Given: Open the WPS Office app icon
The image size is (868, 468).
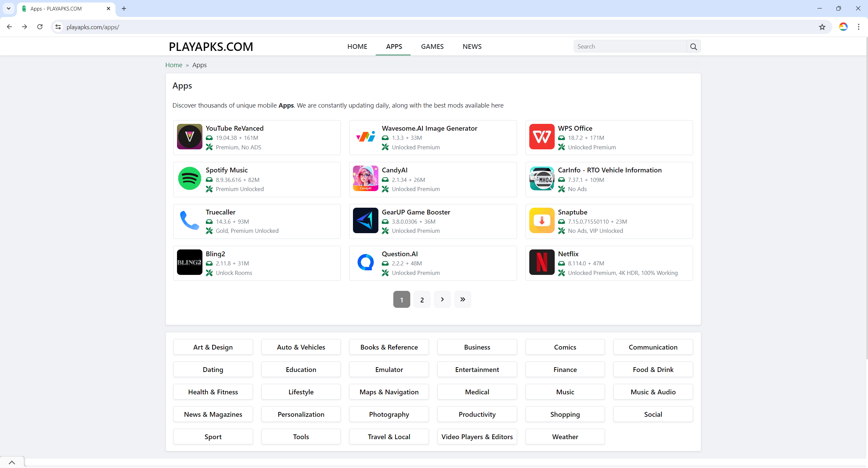Looking at the screenshot, I should (541, 137).
